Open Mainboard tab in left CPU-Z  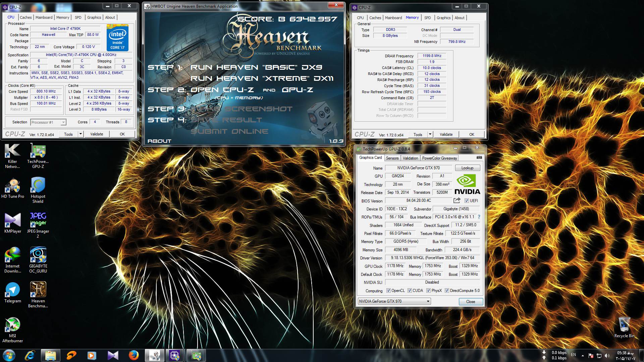44,17
